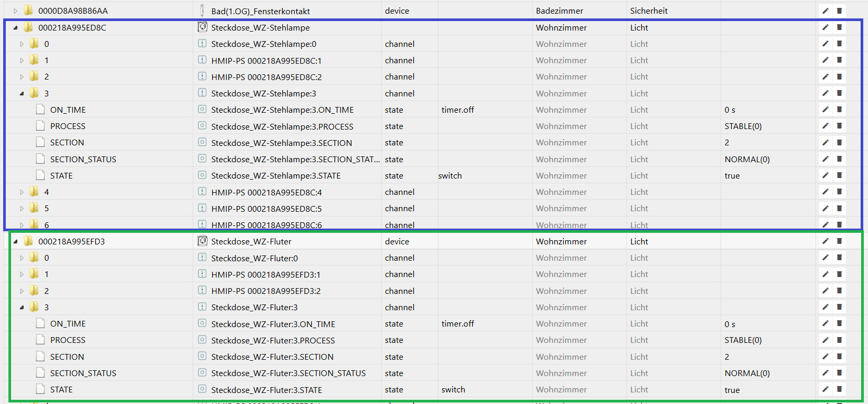Expand the 0000D8A98B86AA device node
The image size is (868, 404).
coord(15,11)
